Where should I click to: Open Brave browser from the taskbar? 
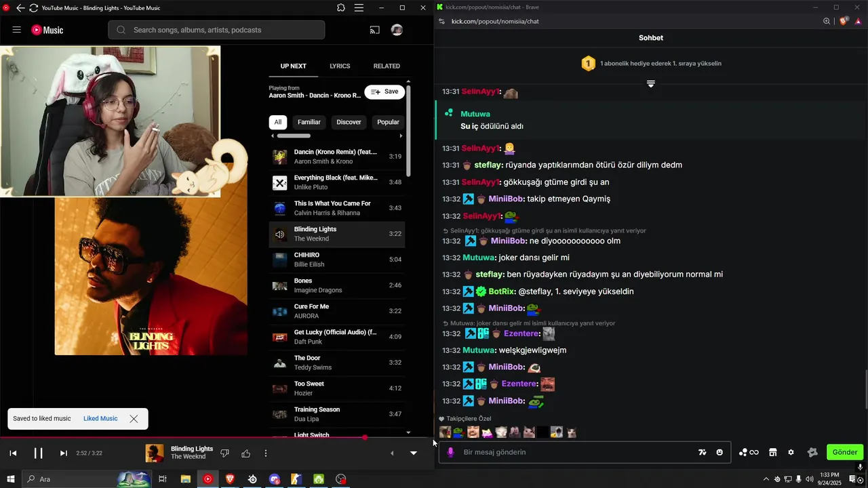pos(230,479)
